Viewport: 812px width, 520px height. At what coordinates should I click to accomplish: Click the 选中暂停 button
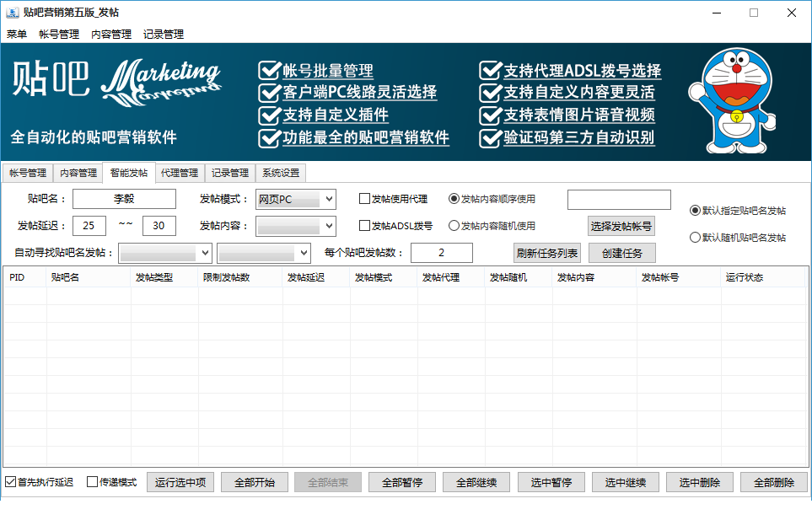[551, 482]
